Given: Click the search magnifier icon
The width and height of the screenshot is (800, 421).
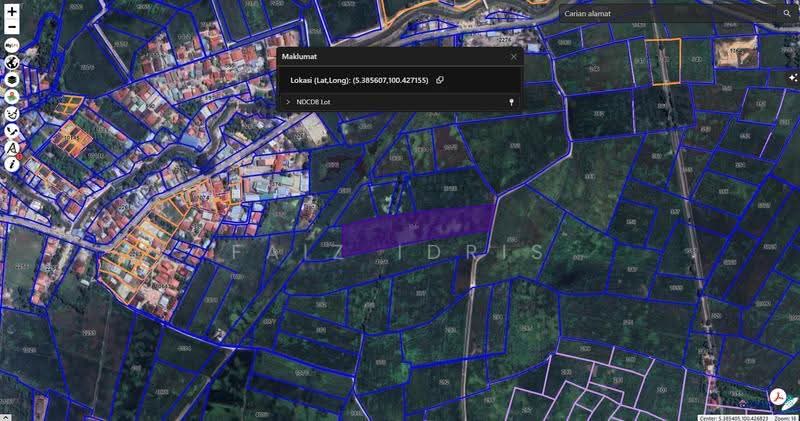Looking at the screenshot, I should [787, 14].
